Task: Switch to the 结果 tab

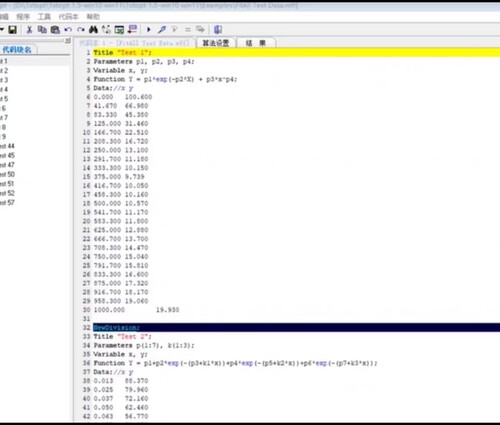Action: 256,43
